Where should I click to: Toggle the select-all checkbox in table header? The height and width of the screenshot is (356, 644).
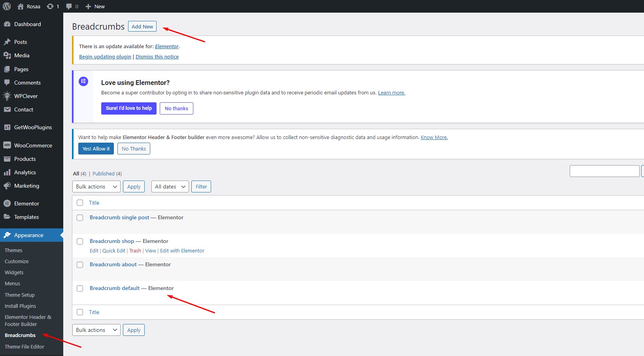tap(80, 203)
